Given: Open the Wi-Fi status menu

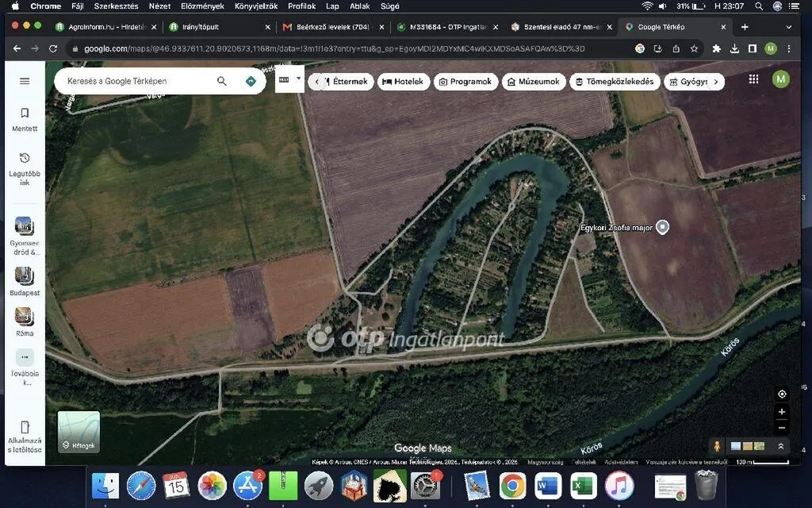Looking at the screenshot, I should point(647,6).
